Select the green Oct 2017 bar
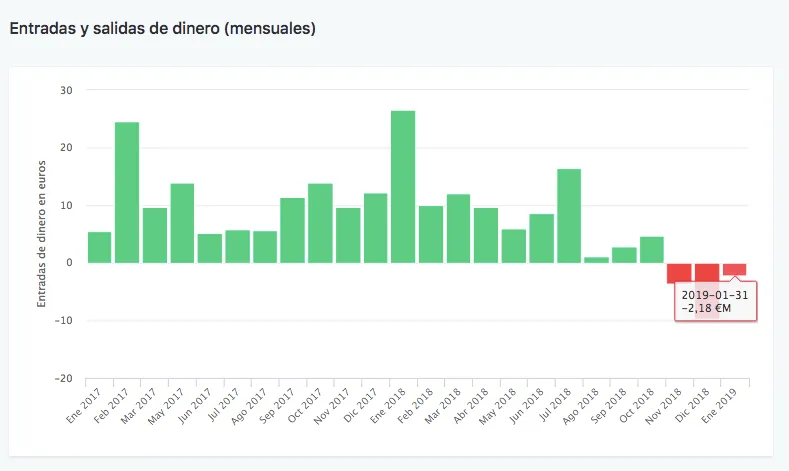 (x=320, y=223)
